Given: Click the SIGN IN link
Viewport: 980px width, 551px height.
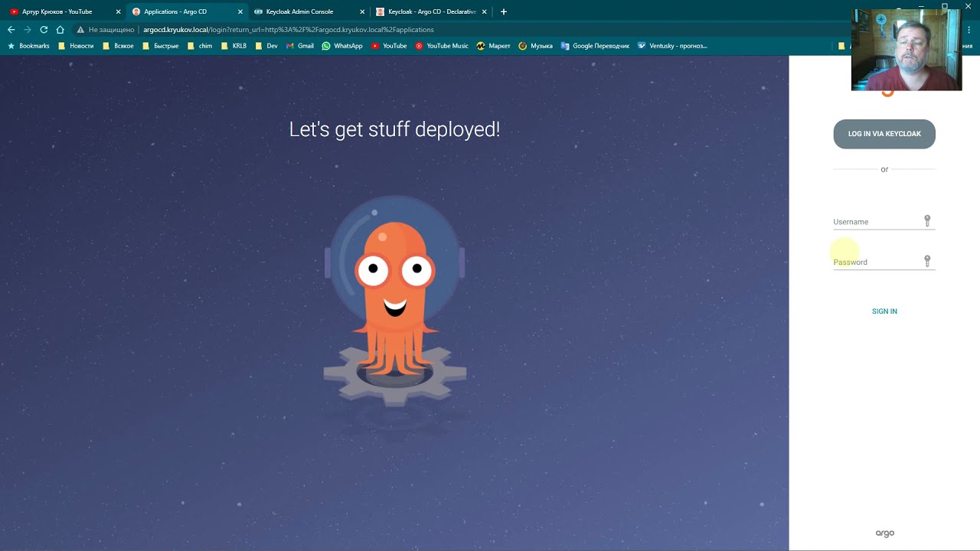Looking at the screenshot, I should pos(884,311).
